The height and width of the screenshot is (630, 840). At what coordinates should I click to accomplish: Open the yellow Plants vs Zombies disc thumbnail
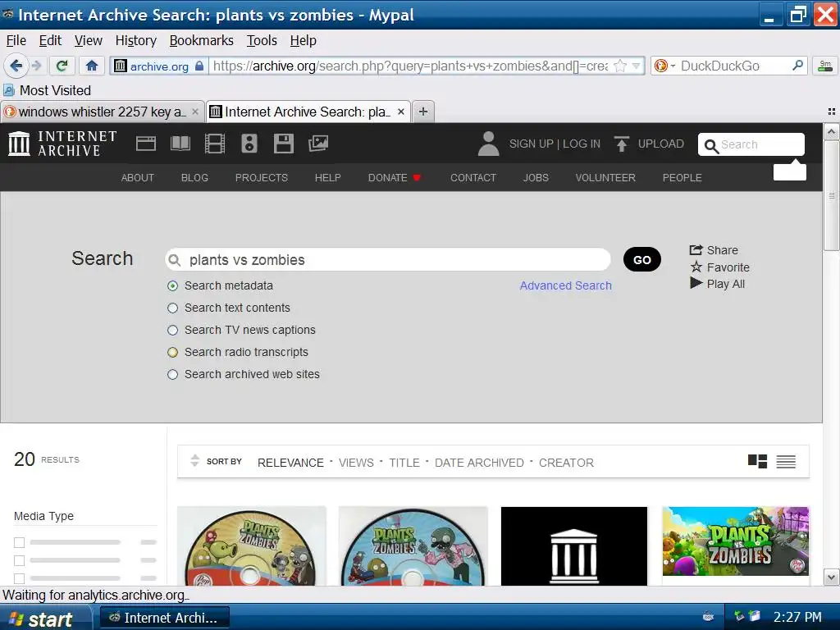pyautogui.click(x=251, y=546)
